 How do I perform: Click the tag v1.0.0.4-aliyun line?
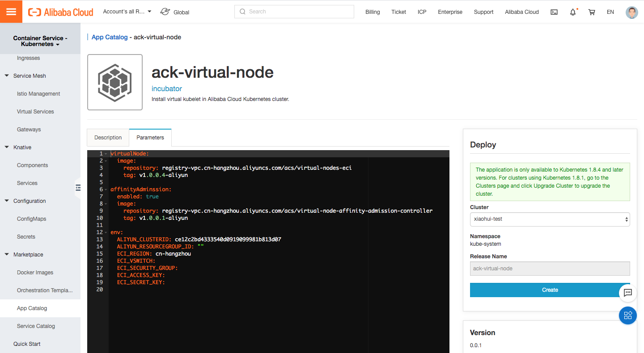(156, 175)
